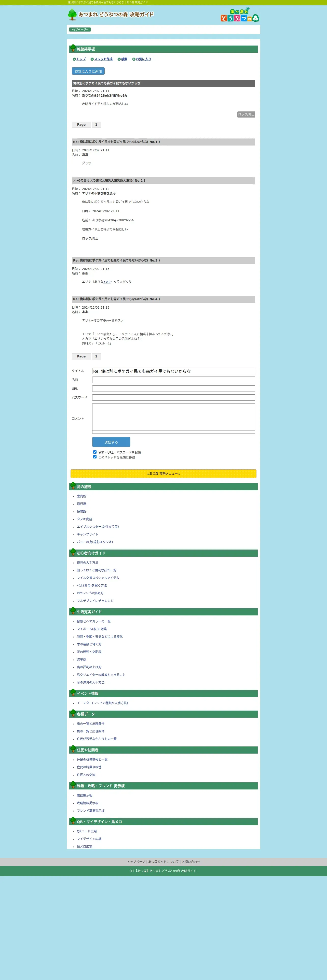Open the 案内所 link
327x980 pixels.
(x=81, y=496)
